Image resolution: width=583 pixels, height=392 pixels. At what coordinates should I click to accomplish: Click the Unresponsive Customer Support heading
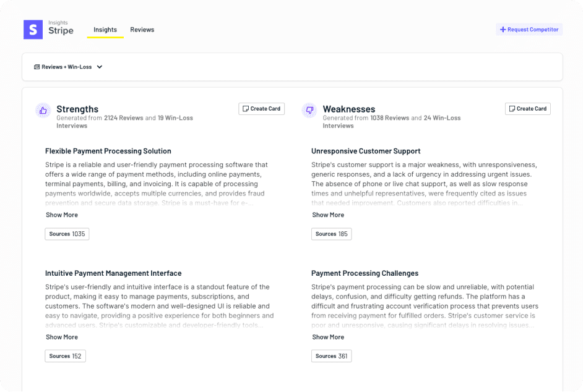(366, 151)
